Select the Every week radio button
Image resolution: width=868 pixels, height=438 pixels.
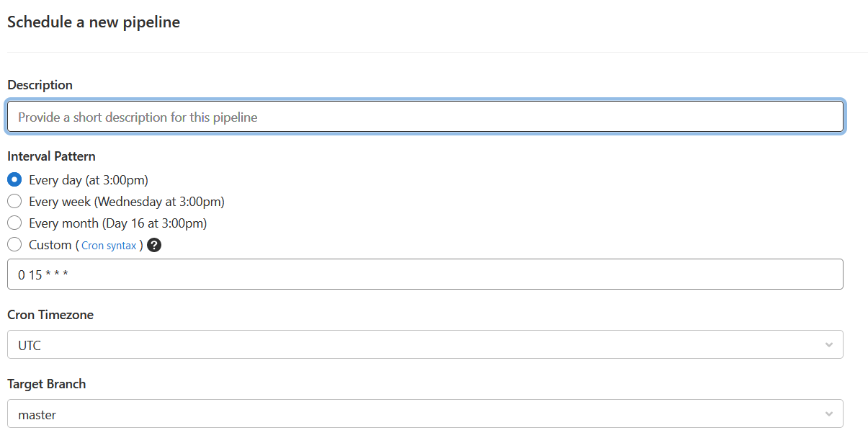[14, 202]
